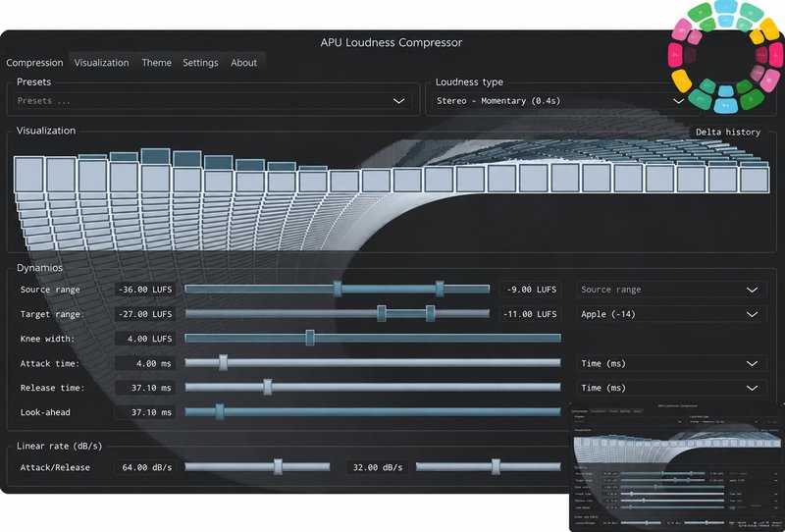Viewport: 785px width, 532px height.
Task: Click the "Knee width:" row label
Action: pyautogui.click(x=47, y=339)
